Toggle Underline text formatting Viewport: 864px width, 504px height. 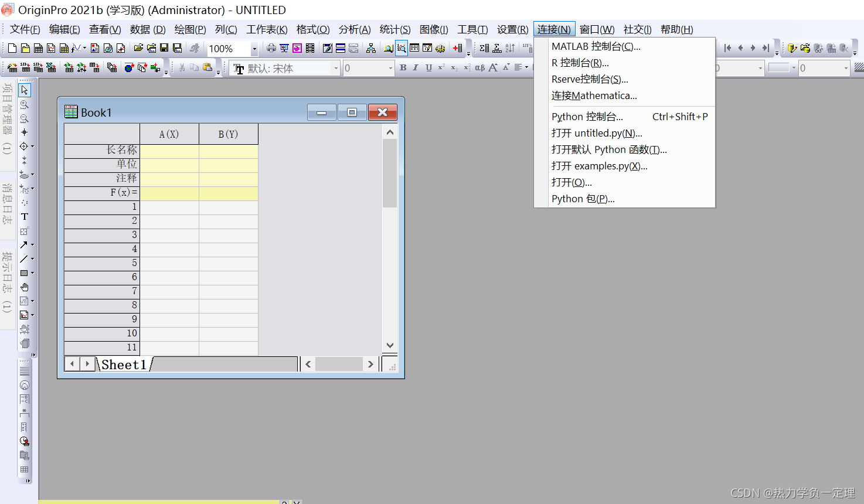(x=428, y=67)
